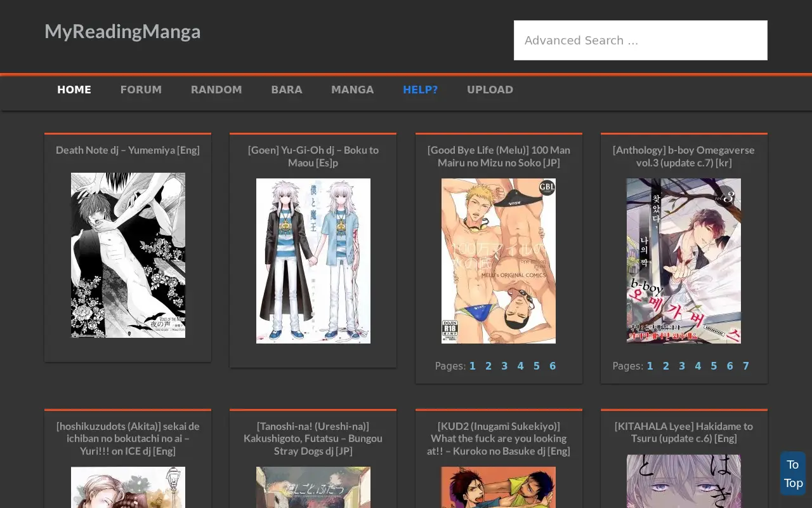Screen dimensions: 812x508
Task: Open the Death Note dj cover thumbnail
Action: tap(128, 255)
